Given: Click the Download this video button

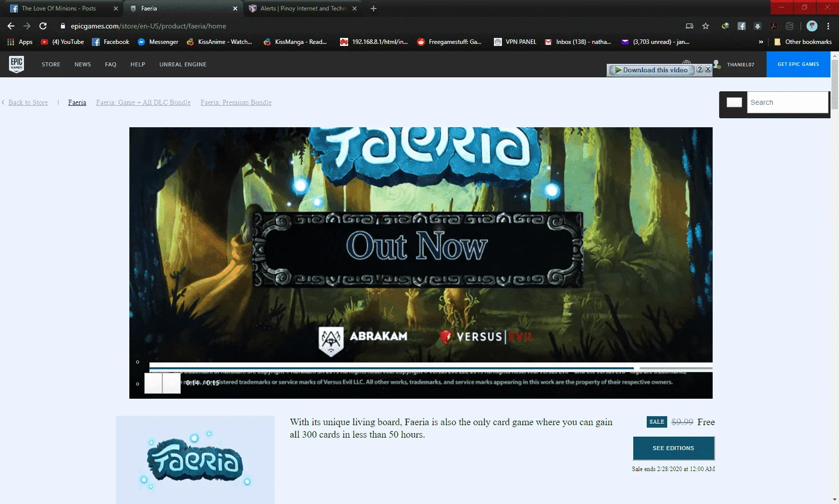Looking at the screenshot, I should (651, 70).
